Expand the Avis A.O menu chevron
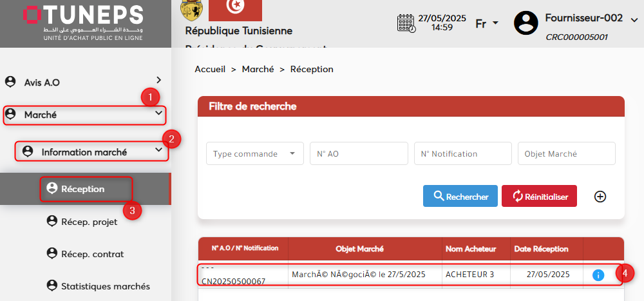Image resolution: width=644 pixels, height=301 pixels. click(158, 81)
